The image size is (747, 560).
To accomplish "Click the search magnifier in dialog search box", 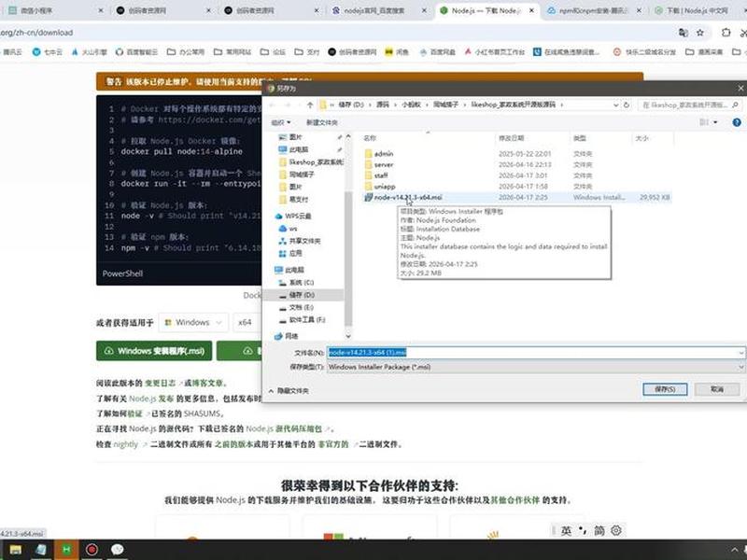I will (735, 105).
